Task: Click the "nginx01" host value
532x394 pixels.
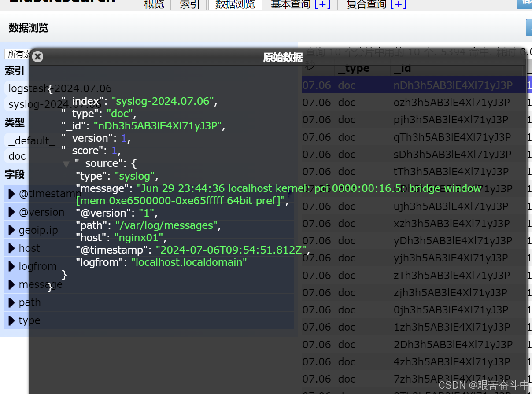Action: [140, 238]
